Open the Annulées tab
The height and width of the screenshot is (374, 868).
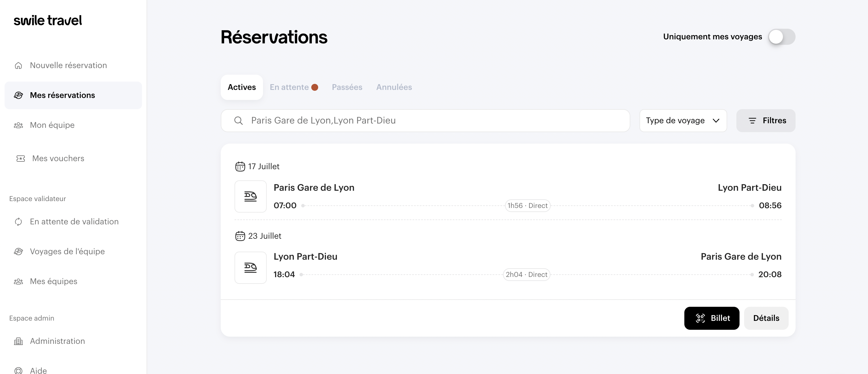(x=394, y=87)
